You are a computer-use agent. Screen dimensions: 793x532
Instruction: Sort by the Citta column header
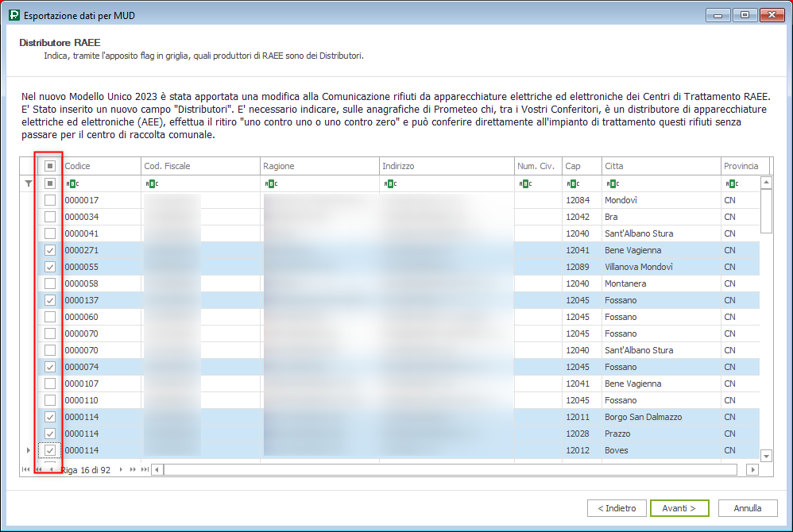point(662,166)
